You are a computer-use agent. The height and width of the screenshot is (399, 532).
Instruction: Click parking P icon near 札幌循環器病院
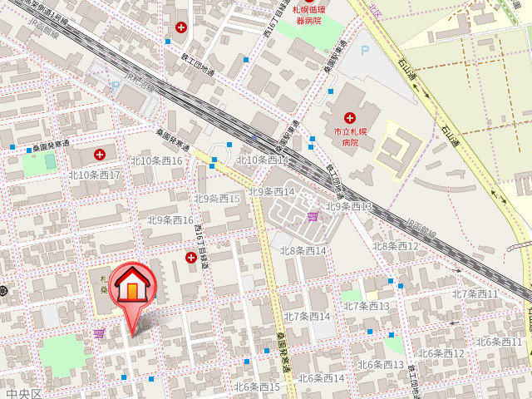tap(364, 51)
